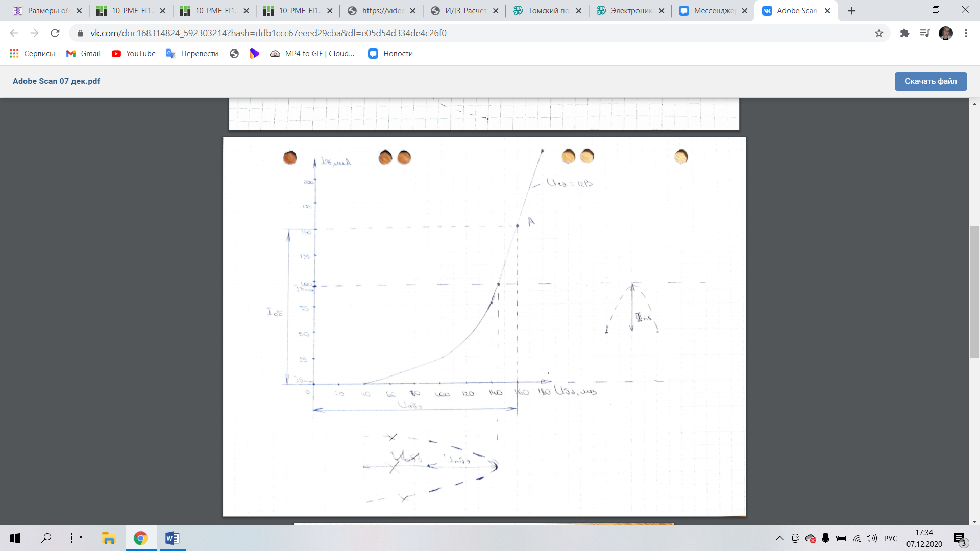Screen dimensions: 980x551
Task: Open the volume speaker tray icon
Action: (872, 538)
